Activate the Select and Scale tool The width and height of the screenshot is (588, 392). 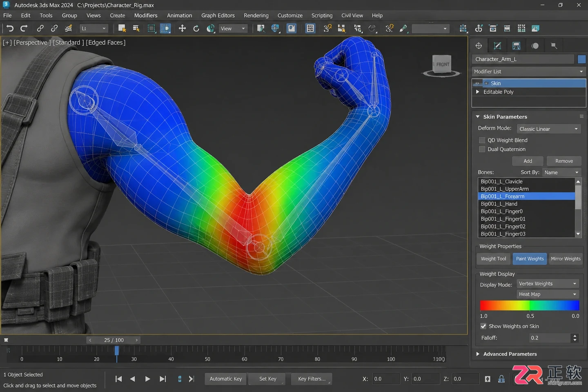[x=211, y=28]
